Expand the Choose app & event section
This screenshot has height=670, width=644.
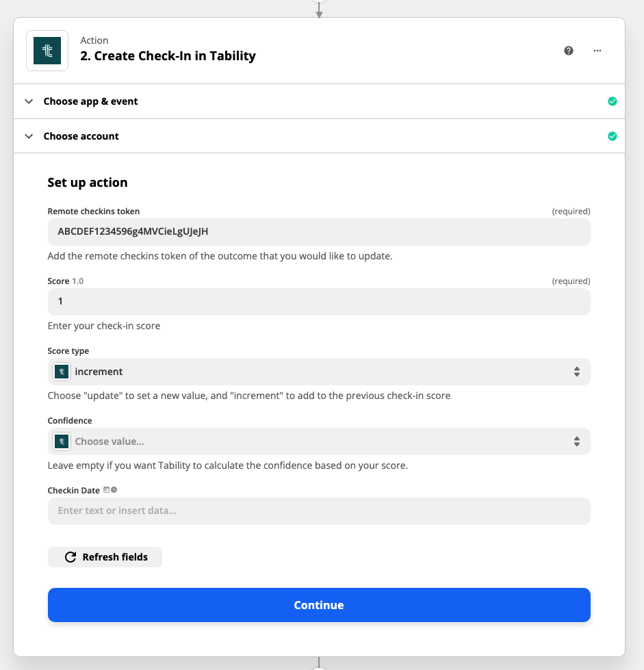(x=29, y=101)
